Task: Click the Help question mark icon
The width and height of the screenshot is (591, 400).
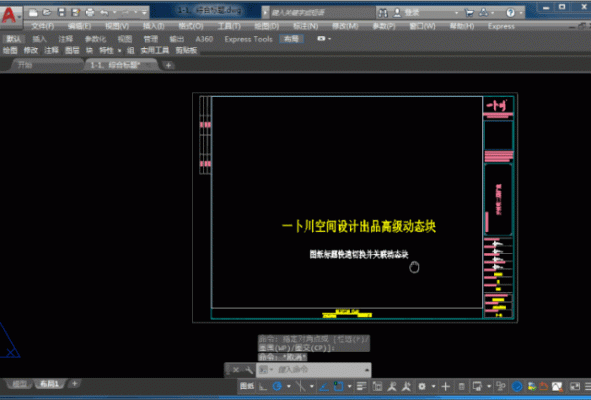Action: tap(510, 13)
